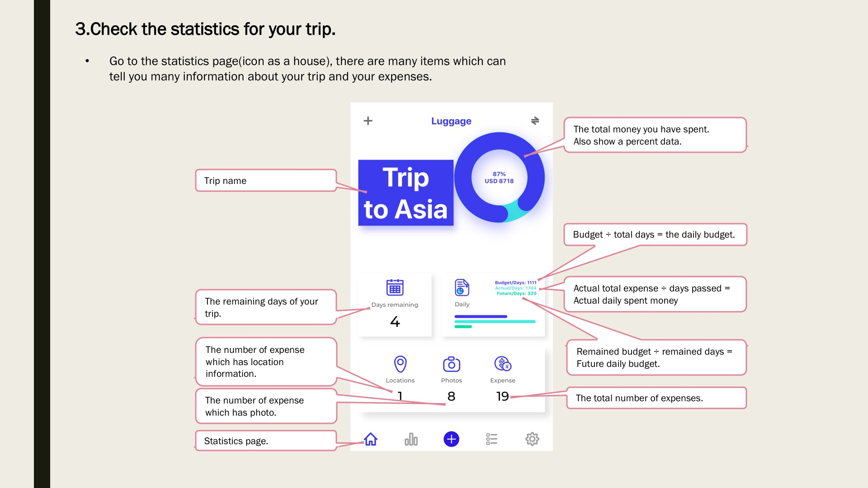Image resolution: width=868 pixels, height=488 pixels.
Task: Click the Budget/Days 1111 label
Action: coord(515,282)
